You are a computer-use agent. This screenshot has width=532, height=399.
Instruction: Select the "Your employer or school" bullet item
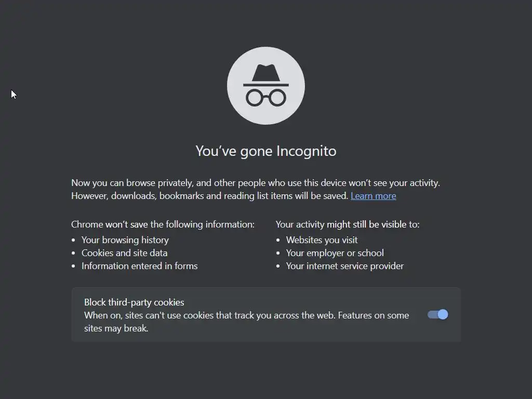[335, 253]
